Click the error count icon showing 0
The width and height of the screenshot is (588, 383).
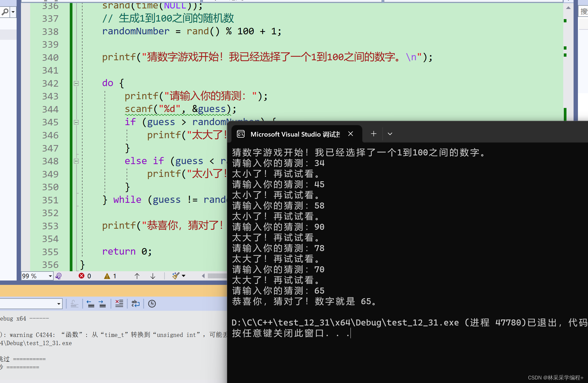coord(84,276)
